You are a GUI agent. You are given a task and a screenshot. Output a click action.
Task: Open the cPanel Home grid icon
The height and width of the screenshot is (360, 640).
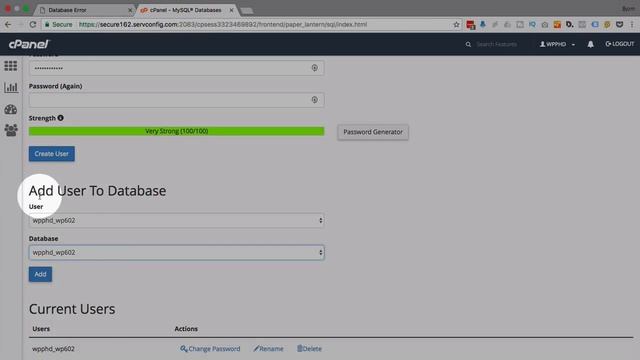click(11, 66)
